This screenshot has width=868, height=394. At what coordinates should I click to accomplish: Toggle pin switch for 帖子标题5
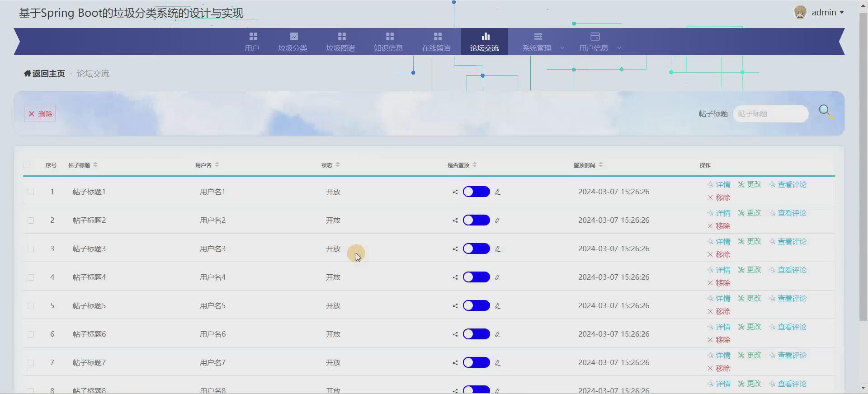[x=476, y=305]
